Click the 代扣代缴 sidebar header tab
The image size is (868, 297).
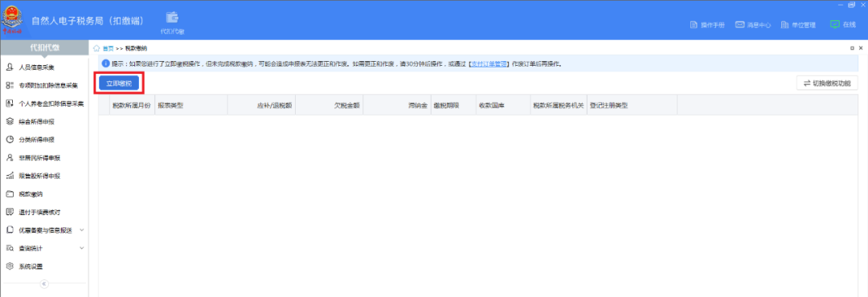(44, 48)
